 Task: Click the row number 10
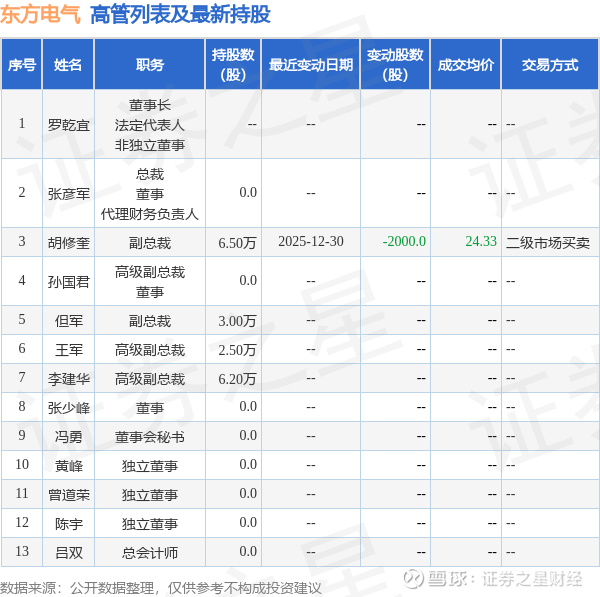(22, 464)
